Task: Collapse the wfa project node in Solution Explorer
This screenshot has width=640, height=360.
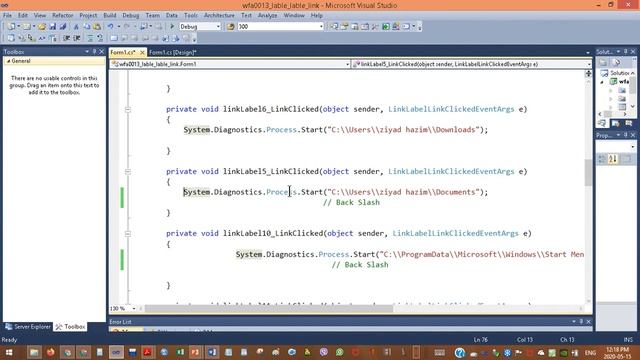Action: tap(602, 82)
